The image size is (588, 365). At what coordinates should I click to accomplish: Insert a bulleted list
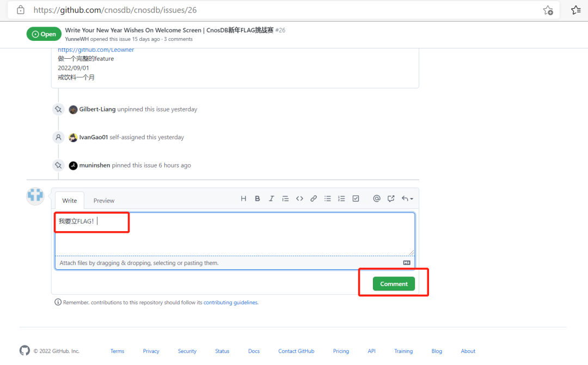(x=327, y=199)
